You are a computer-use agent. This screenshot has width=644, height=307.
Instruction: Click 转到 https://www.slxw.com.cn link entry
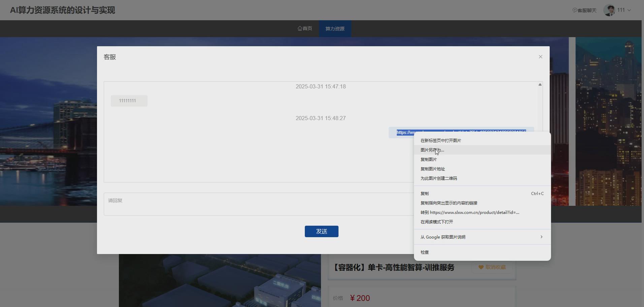click(x=470, y=212)
